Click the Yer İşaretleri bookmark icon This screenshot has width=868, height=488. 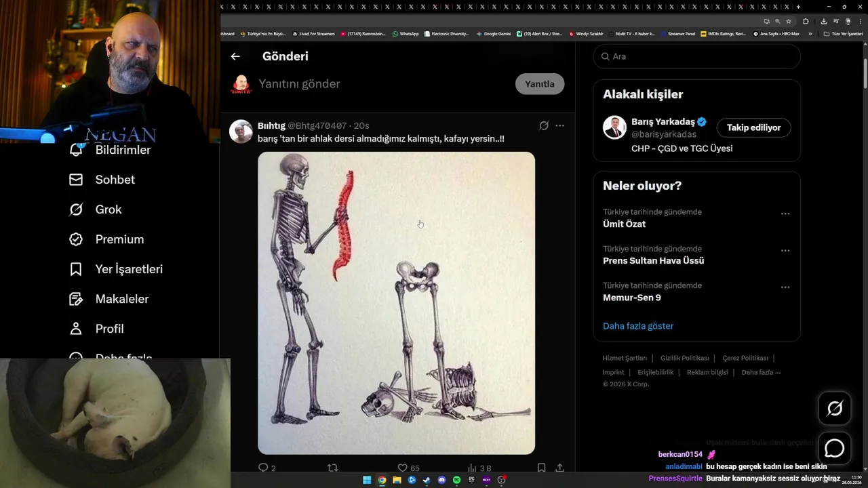click(x=76, y=269)
